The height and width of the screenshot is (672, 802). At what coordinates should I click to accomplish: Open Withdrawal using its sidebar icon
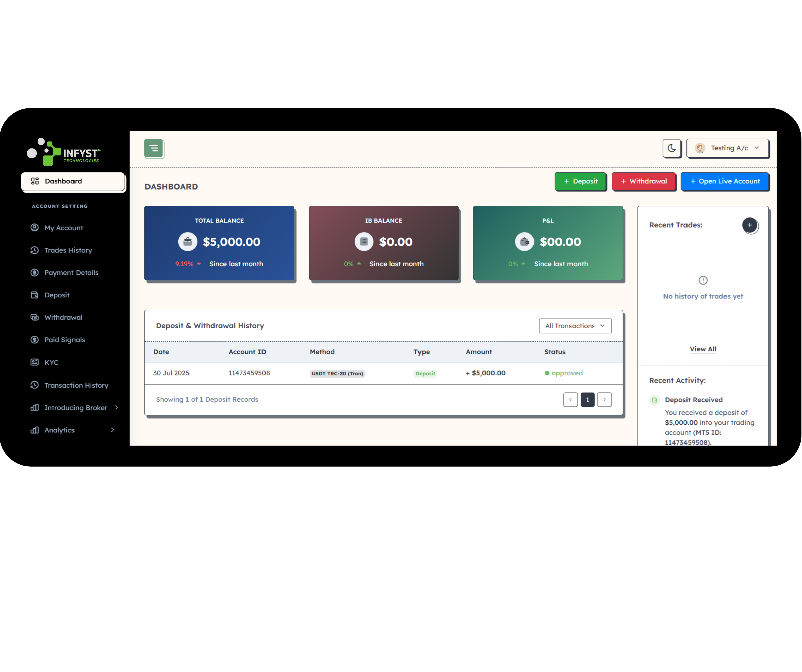[35, 317]
